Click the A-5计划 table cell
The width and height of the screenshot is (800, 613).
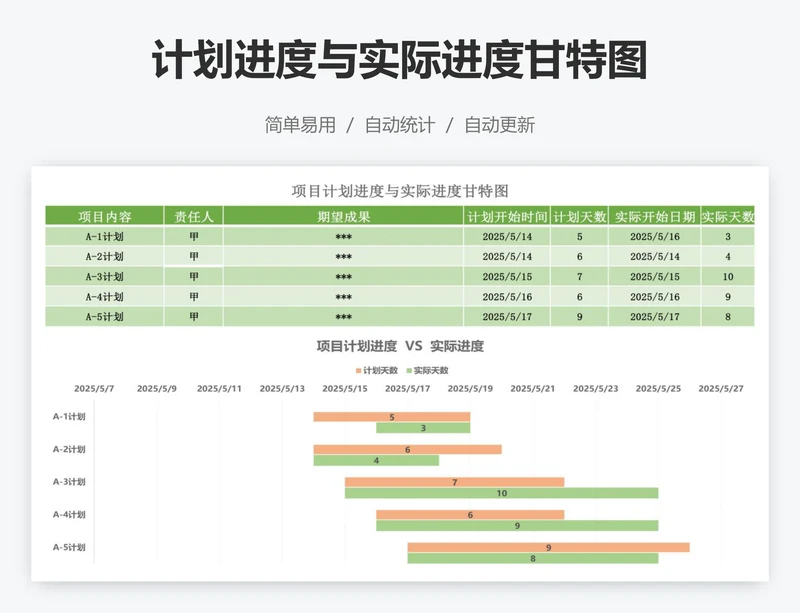[x=105, y=316]
